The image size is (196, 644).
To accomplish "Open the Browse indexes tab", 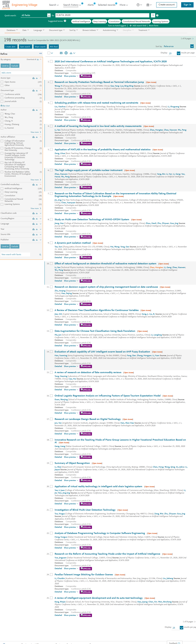I will point(90,30).
